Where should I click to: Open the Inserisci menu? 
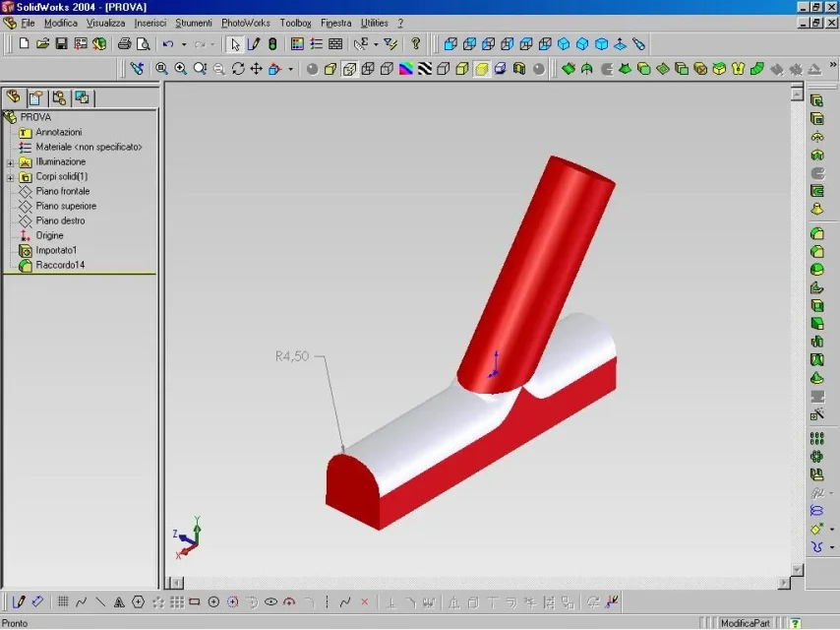pos(150,23)
